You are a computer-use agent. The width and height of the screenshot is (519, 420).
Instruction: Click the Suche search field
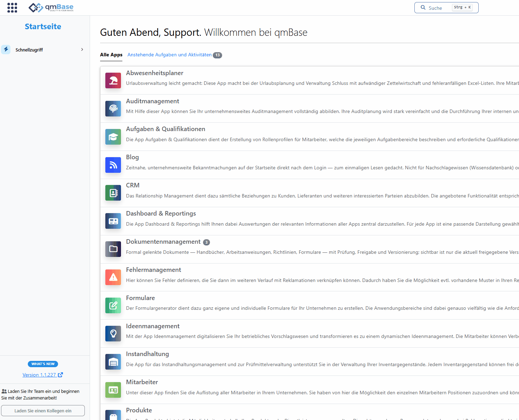(x=446, y=8)
